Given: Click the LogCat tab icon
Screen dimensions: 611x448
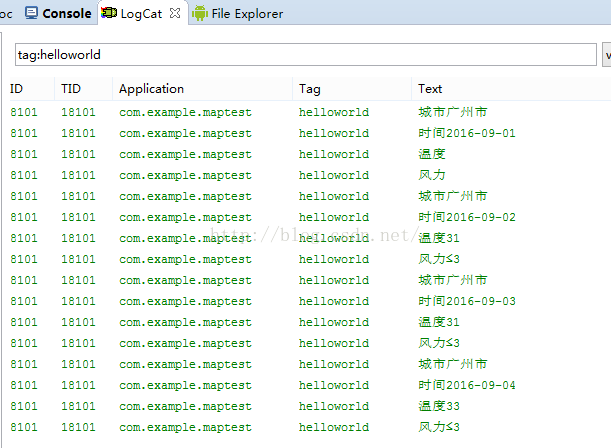Looking at the screenshot, I should (109, 13).
